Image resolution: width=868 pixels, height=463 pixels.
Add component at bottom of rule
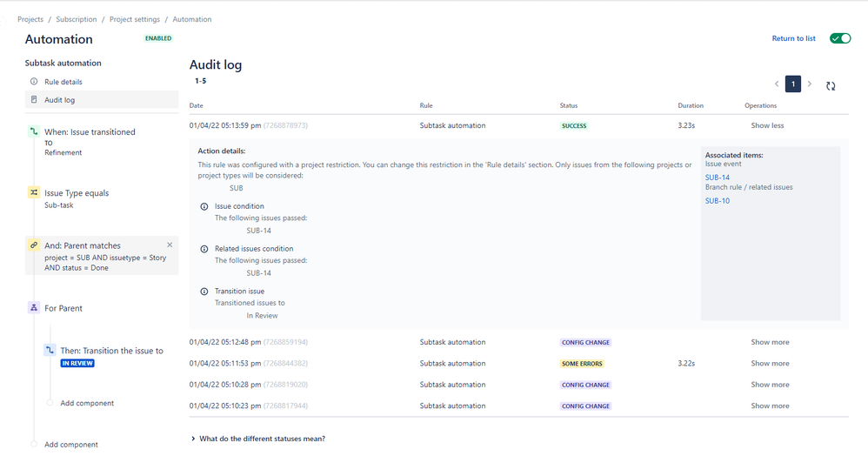pos(70,445)
